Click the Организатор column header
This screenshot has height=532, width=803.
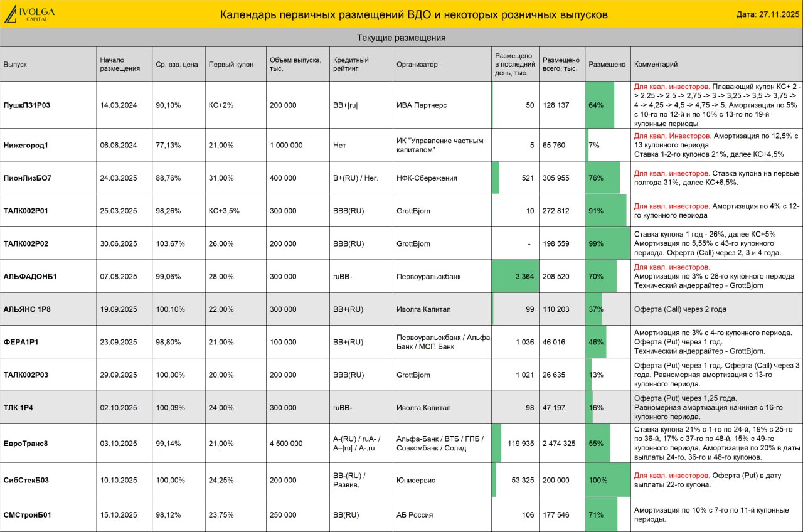[x=417, y=64]
